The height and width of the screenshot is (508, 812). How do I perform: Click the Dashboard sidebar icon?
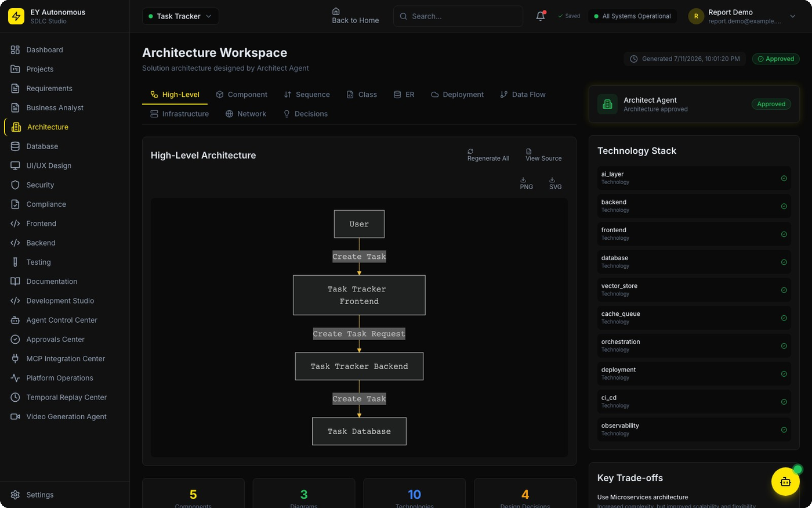click(x=15, y=50)
